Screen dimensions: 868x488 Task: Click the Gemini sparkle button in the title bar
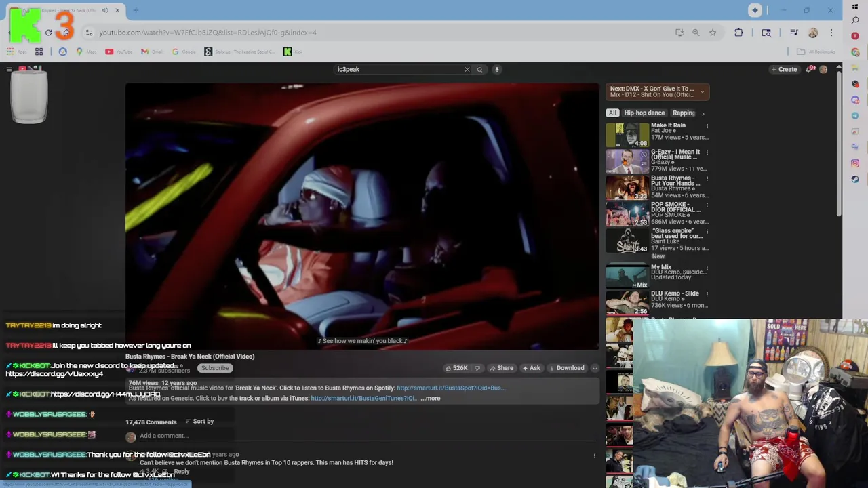click(755, 10)
